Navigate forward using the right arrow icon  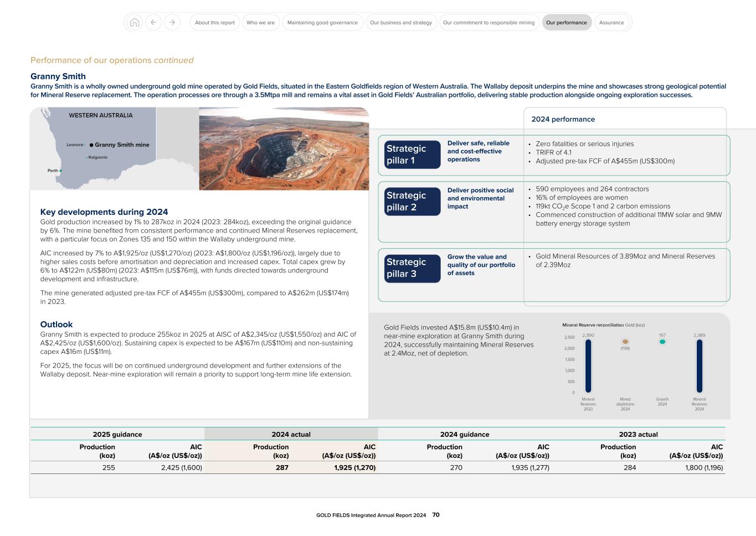(172, 22)
